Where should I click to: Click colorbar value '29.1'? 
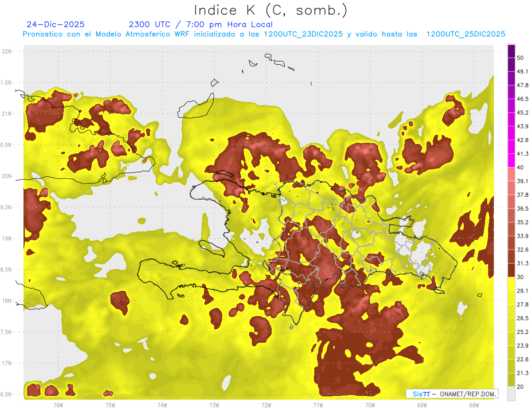click(522, 291)
